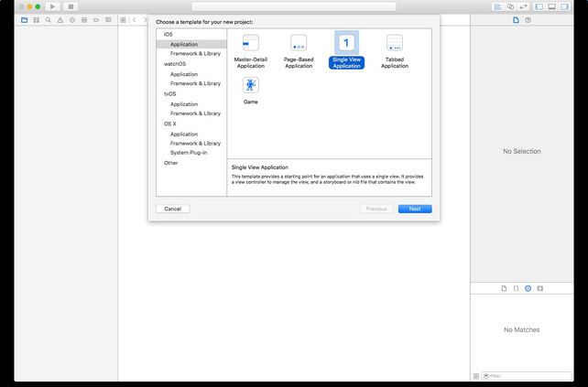Click the related items grid icon in jump bar
The height and width of the screenshot is (387, 588).
tap(123, 20)
